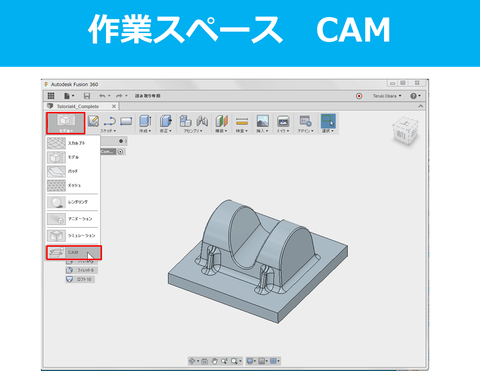
Task: Select the Rectangle sketch tool
Action: click(x=126, y=121)
